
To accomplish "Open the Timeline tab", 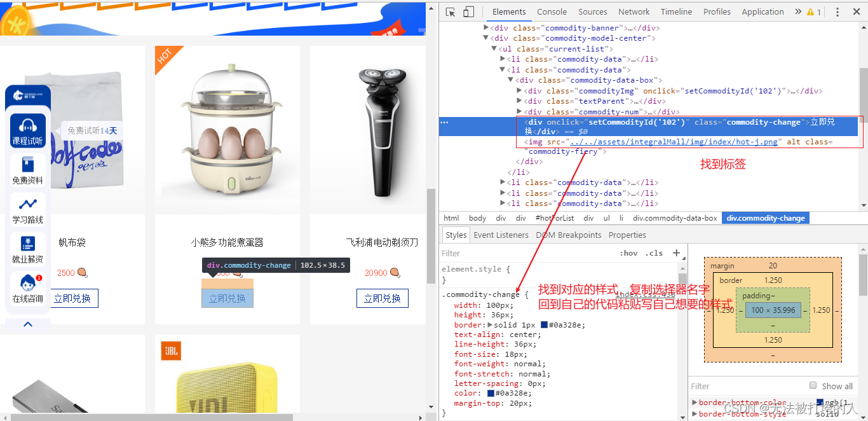I will (676, 12).
